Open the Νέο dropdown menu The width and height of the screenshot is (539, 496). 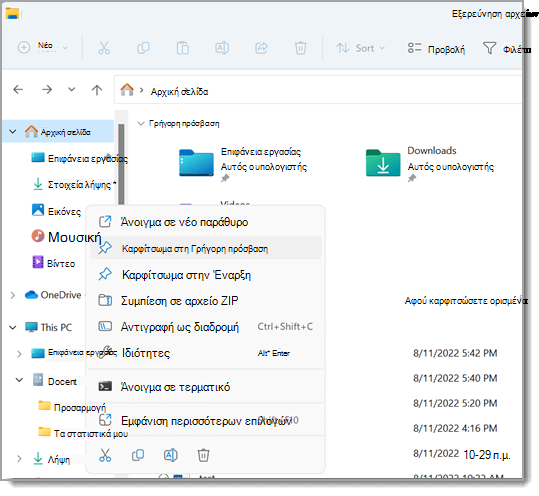[x=43, y=47]
